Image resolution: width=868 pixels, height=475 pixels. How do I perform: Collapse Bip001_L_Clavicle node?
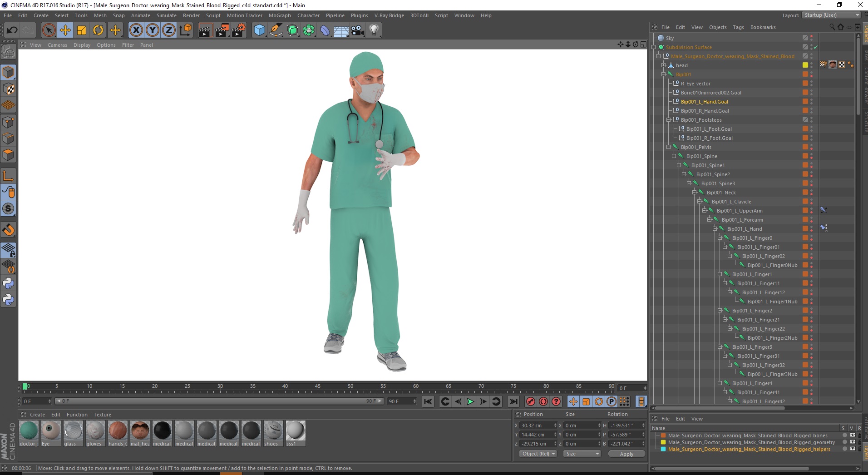700,202
